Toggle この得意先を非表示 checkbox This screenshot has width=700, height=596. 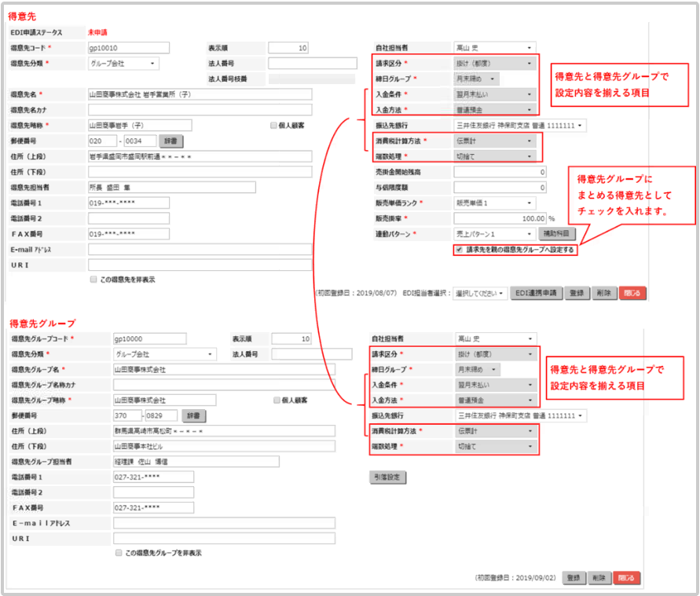94,279
